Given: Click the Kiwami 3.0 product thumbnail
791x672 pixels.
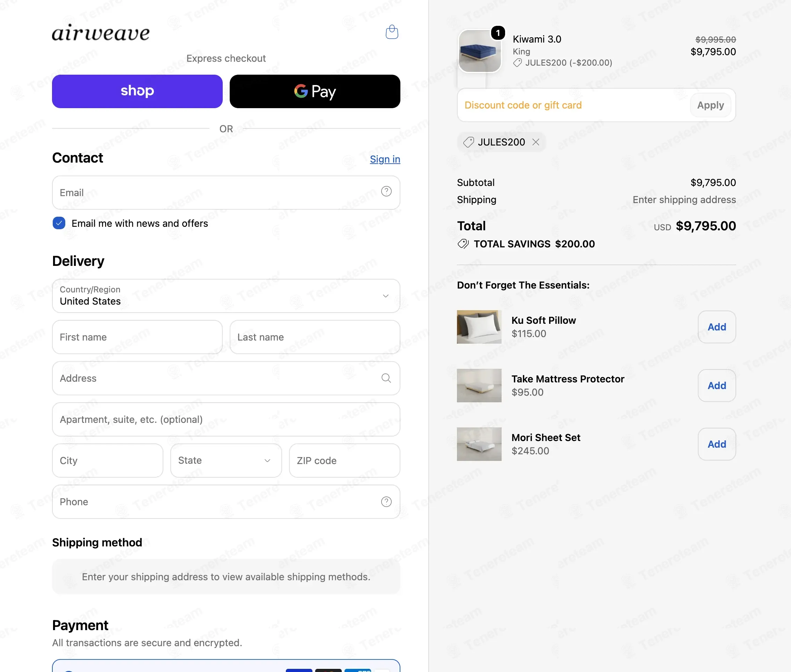Looking at the screenshot, I should [x=480, y=51].
